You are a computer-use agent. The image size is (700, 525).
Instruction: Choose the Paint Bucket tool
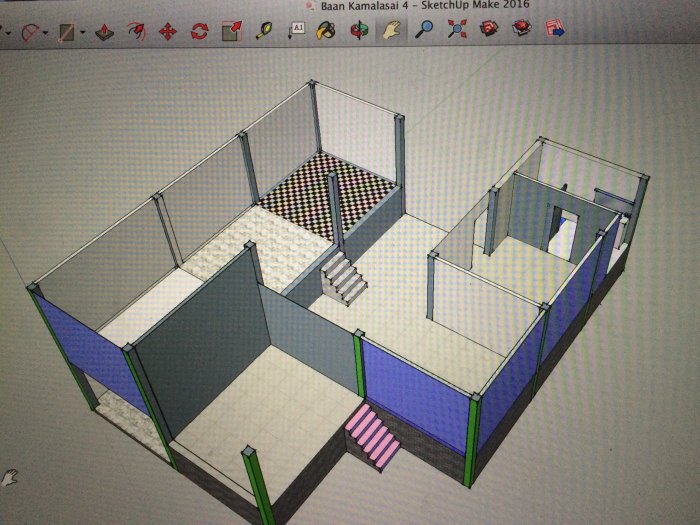click(x=326, y=30)
